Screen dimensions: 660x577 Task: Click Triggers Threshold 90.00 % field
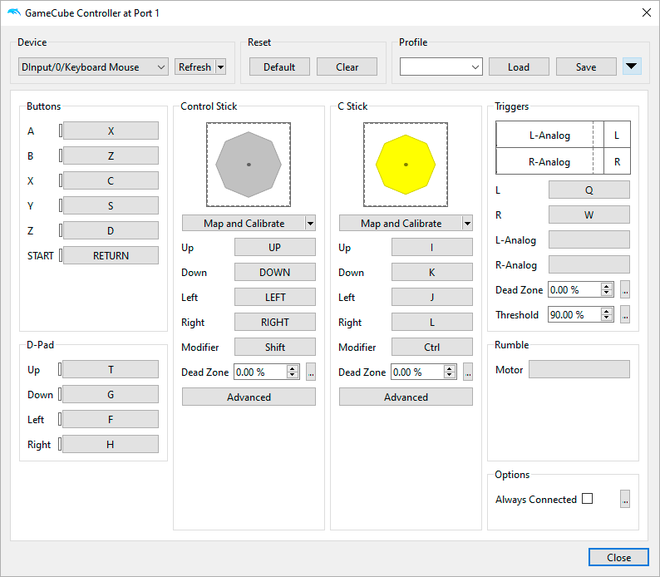tap(575, 315)
